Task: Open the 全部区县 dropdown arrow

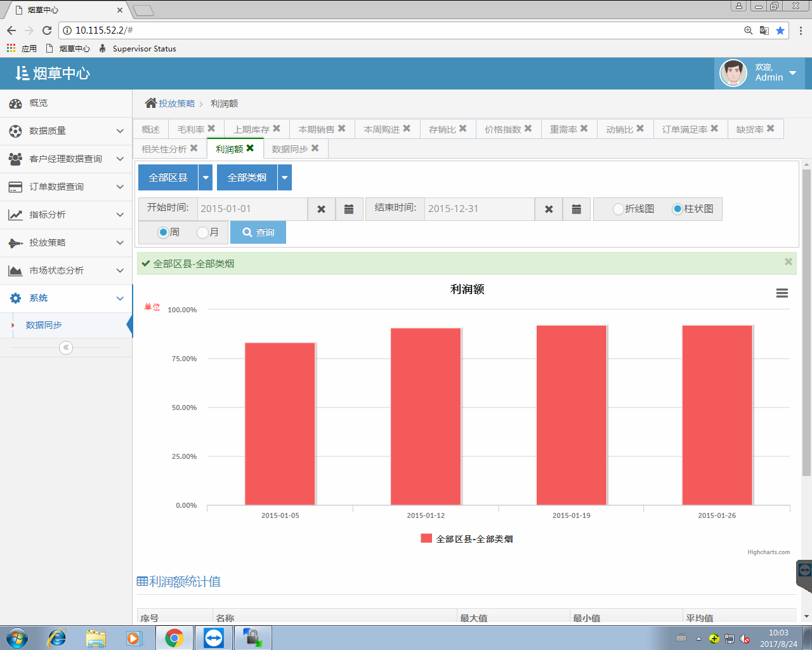Action: tap(206, 178)
